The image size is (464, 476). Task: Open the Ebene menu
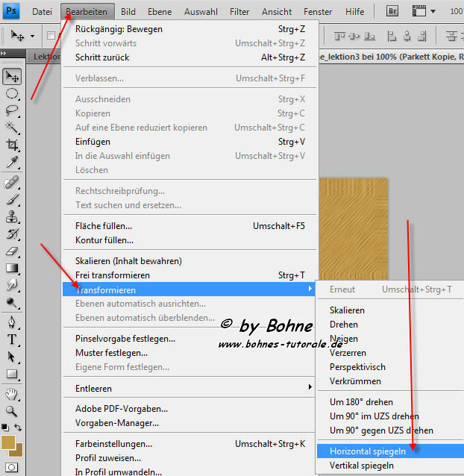click(160, 12)
